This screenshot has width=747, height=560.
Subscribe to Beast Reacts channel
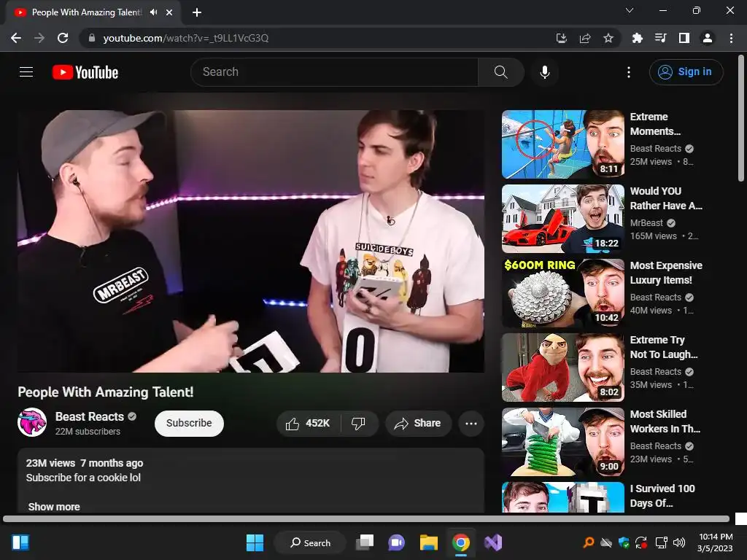point(189,424)
